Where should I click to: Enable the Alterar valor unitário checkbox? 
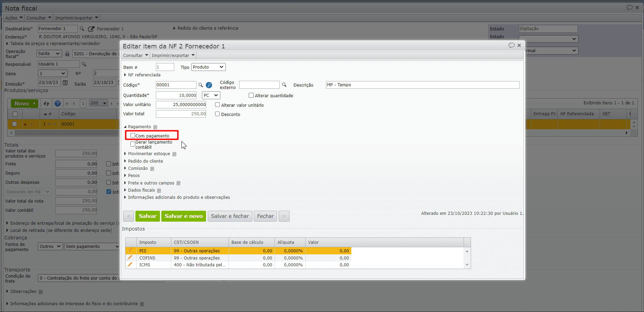click(x=217, y=105)
